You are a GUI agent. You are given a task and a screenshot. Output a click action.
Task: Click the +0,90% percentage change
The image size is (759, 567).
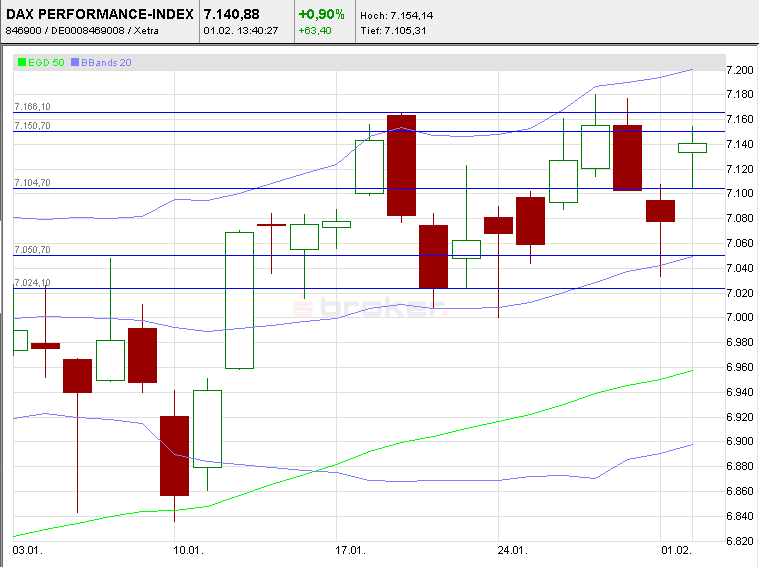pos(321,14)
